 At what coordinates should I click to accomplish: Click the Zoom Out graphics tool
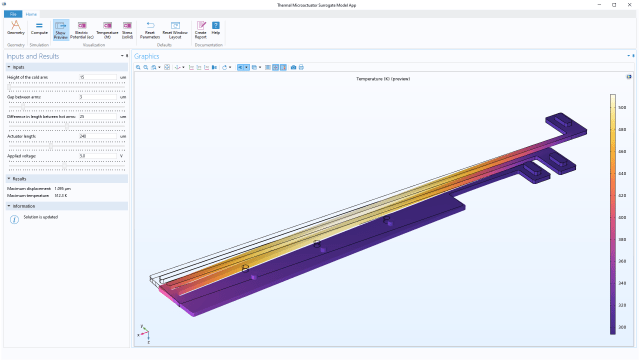(146, 67)
